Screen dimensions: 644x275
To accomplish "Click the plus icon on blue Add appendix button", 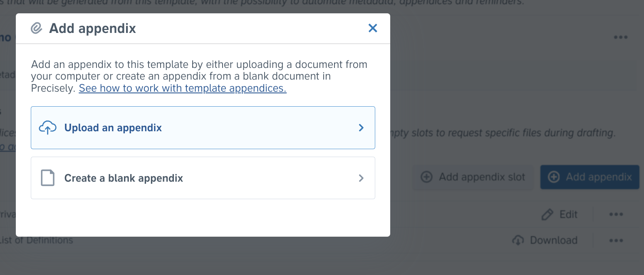I will pos(554,177).
